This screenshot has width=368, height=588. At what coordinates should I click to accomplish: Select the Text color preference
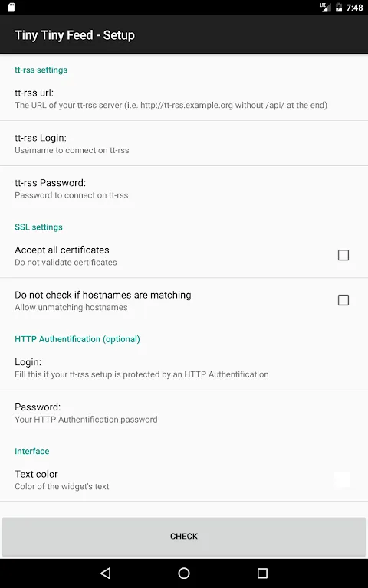pyautogui.click(x=184, y=479)
